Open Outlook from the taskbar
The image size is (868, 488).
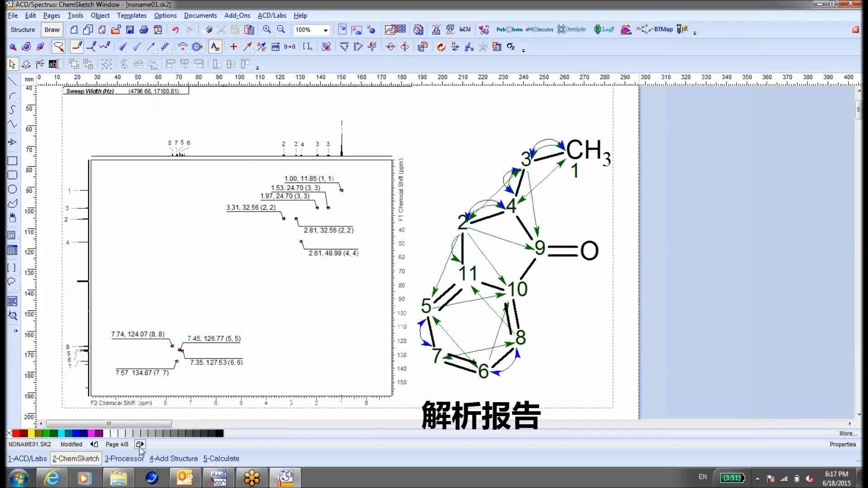(185, 478)
